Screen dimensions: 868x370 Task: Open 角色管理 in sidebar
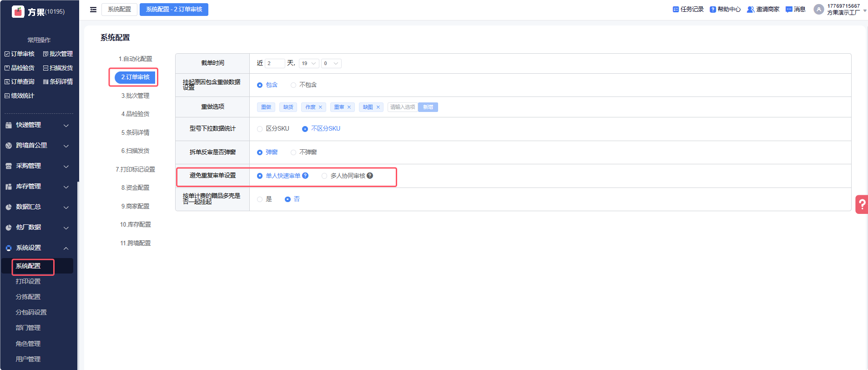(x=28, y=344)
